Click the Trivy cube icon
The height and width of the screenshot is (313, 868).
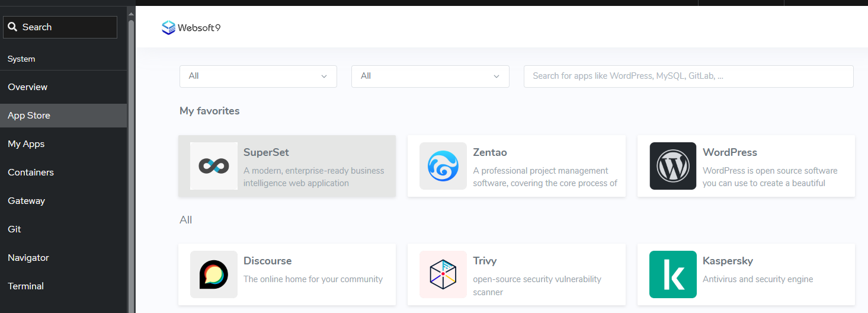pyautogui.click(x=443, y=274)
